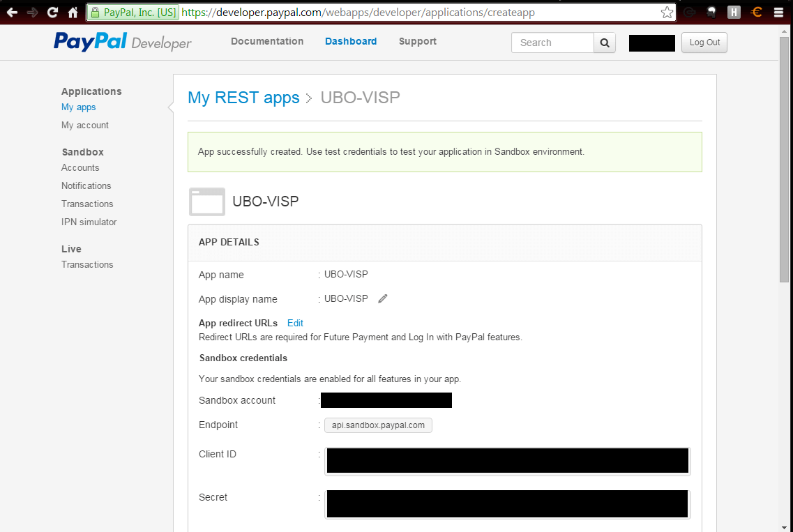793x532 pixels.
Task: Open My account in sidebar
Action: [85, 125]
